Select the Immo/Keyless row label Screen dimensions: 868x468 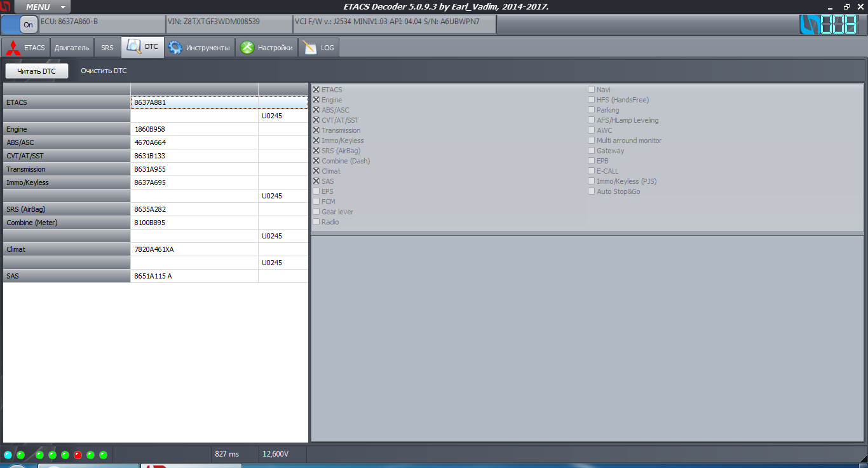pyautogui.click(x=67, y=182)
